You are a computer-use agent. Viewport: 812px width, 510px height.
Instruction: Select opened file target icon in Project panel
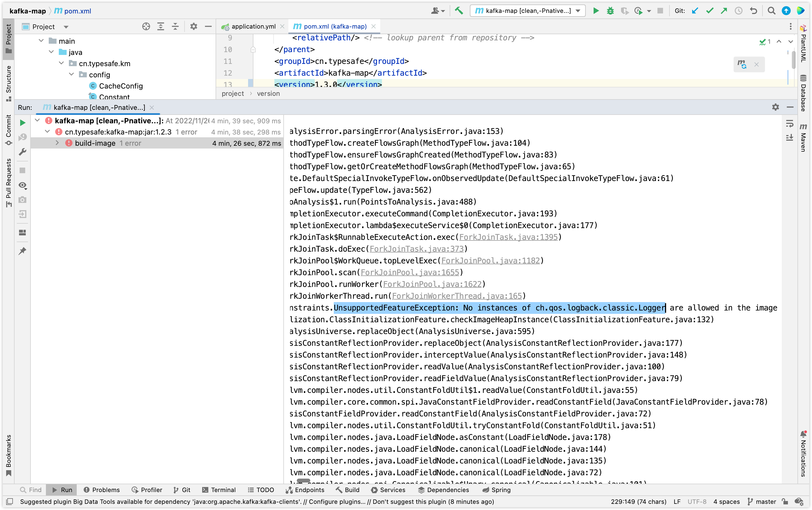coord(146,26)
